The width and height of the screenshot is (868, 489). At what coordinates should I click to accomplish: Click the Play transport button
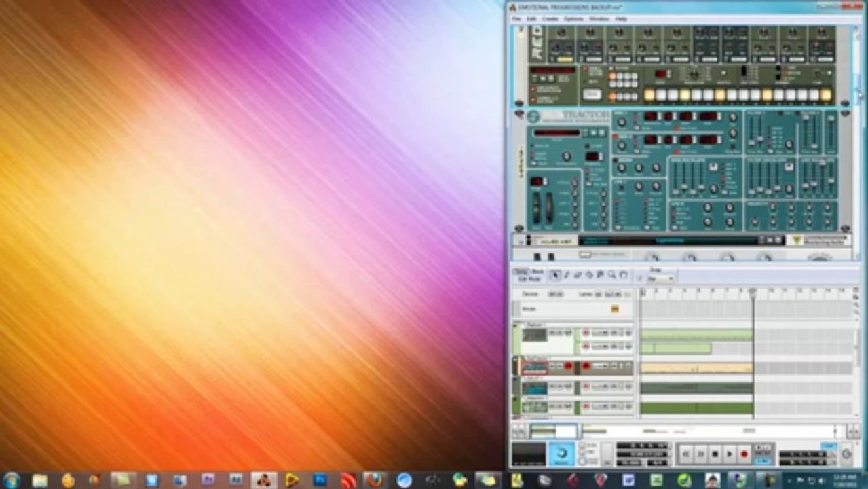(730, 453)
